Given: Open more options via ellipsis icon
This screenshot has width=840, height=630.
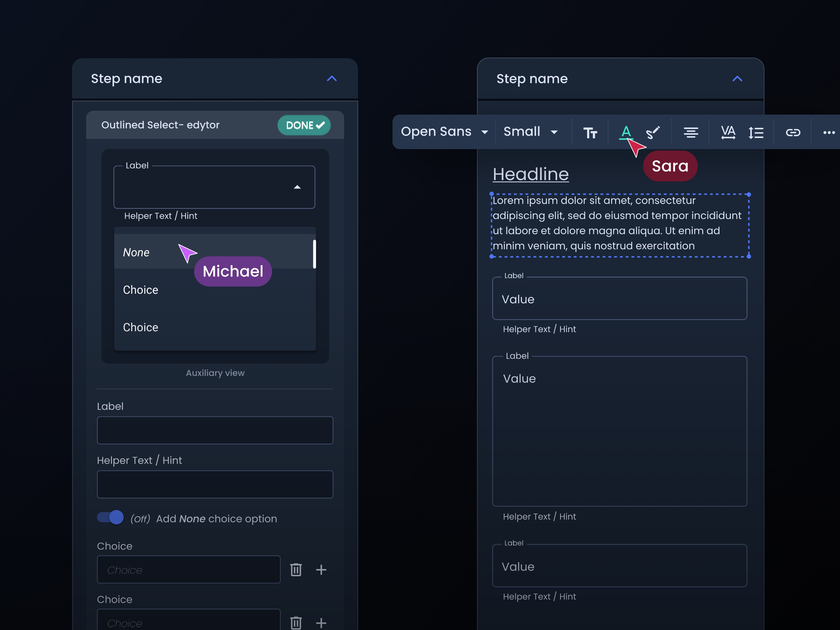Looking at the screenshot, I should point(828,132).
